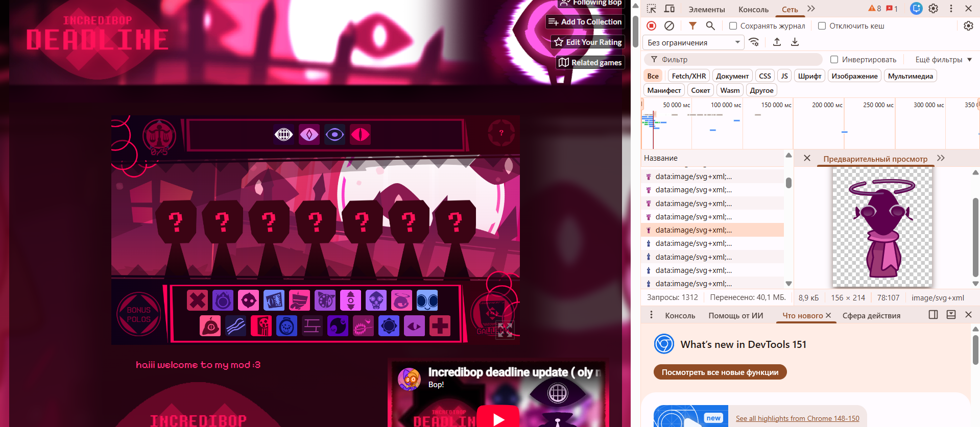The image size is (980, 427).
Task: Enable the Сохранять журнал checkbox
Action: (x=733, y=26)
